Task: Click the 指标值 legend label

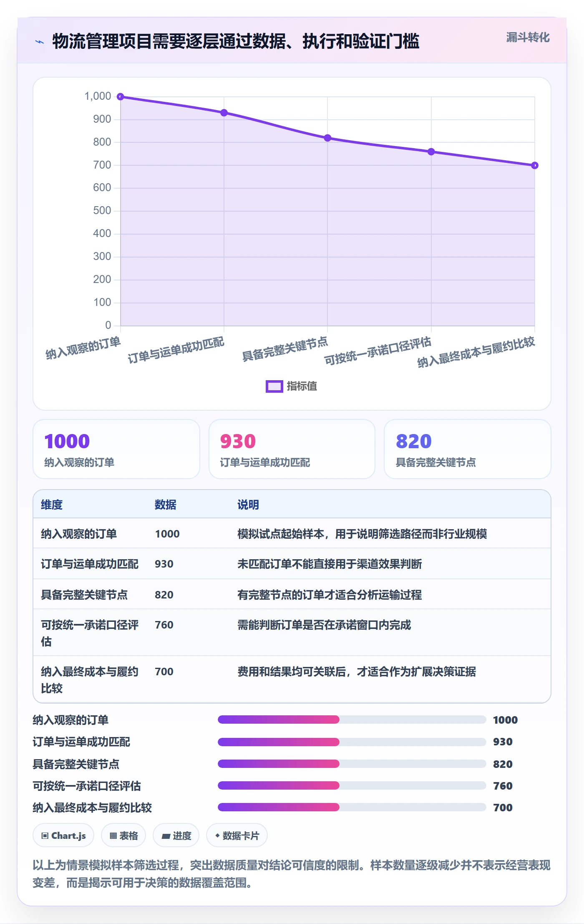Action: tap(302, 386)
